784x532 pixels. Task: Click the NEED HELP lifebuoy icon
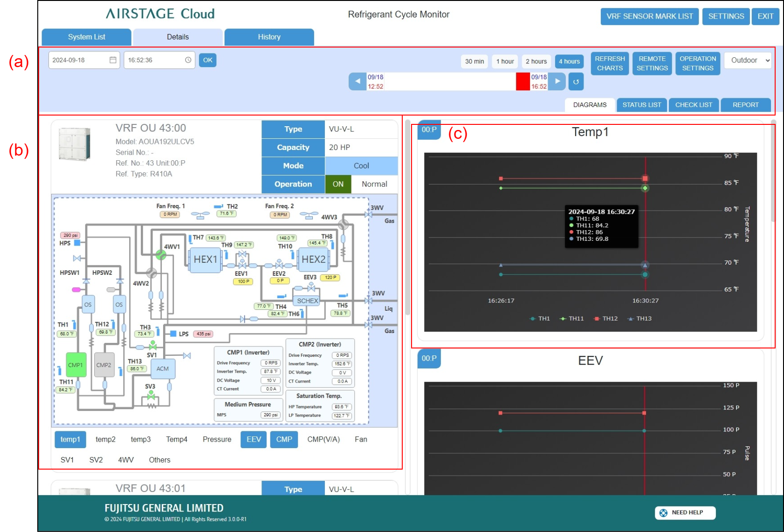click(663, 512)
